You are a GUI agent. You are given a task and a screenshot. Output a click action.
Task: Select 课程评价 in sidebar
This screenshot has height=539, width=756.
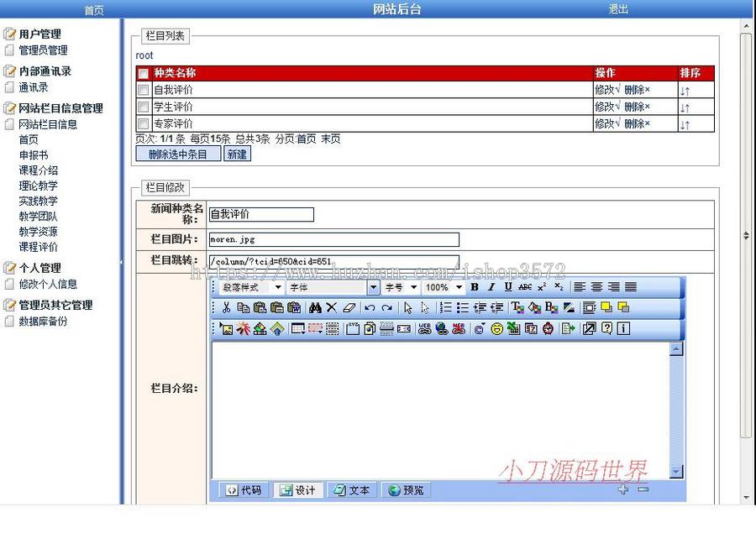[38, 247]
